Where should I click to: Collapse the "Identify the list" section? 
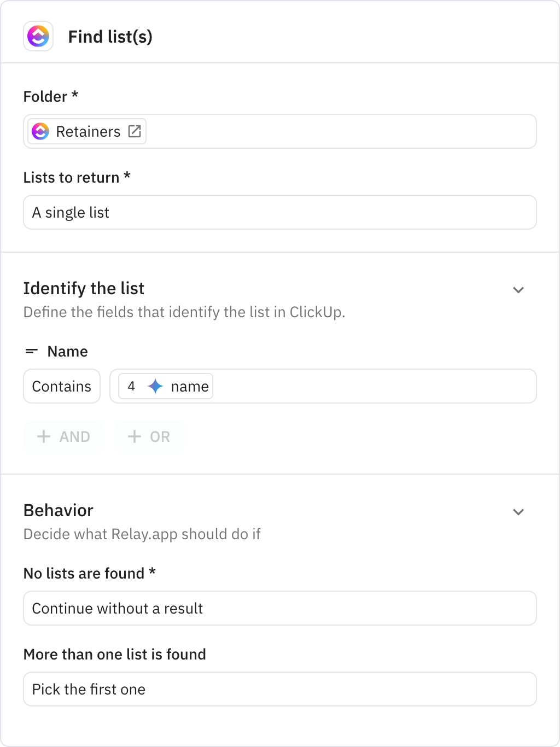point(518,289)
